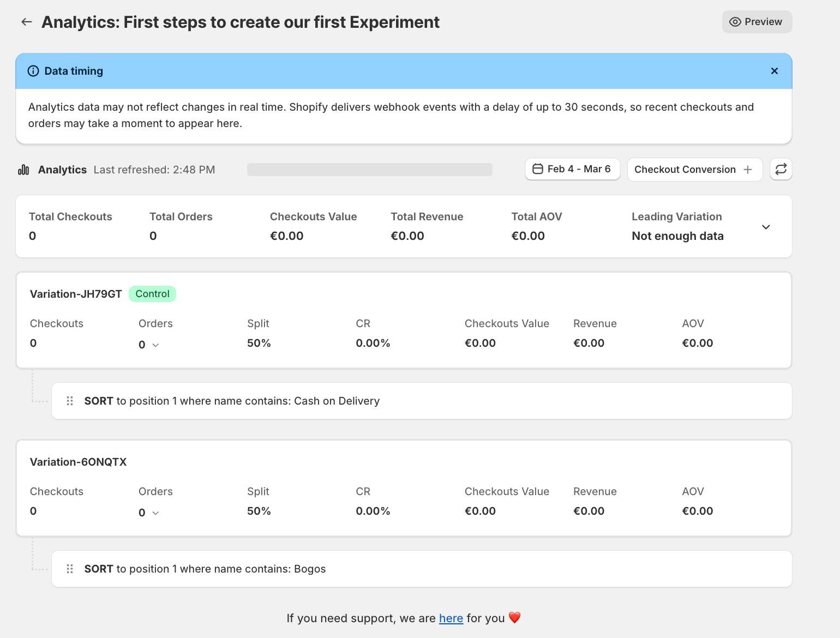Grab drag handle of Cash on Delivery rule
Viewport: 840px width, 638px height.
(x=70, y=401)
